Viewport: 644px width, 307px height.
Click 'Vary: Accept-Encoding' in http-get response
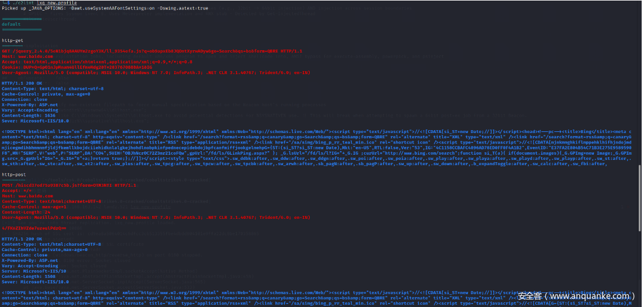[30, 110]
